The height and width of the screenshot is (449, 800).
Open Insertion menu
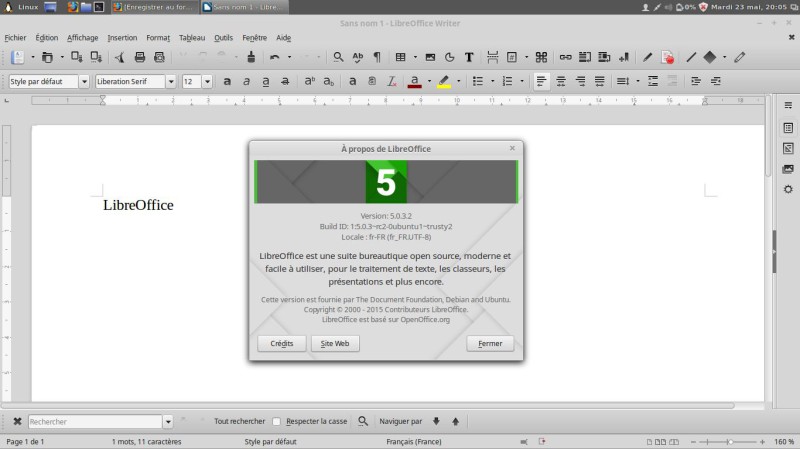click(x=122, y=38)
